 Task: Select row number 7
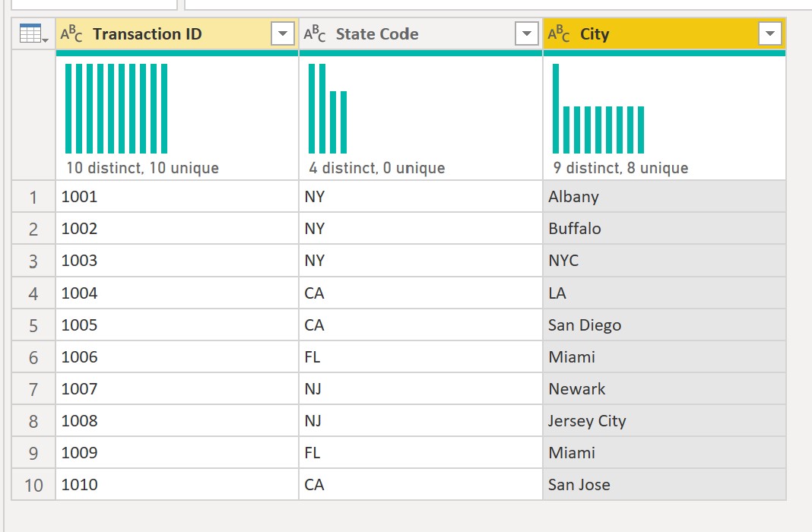pos(33,388)
